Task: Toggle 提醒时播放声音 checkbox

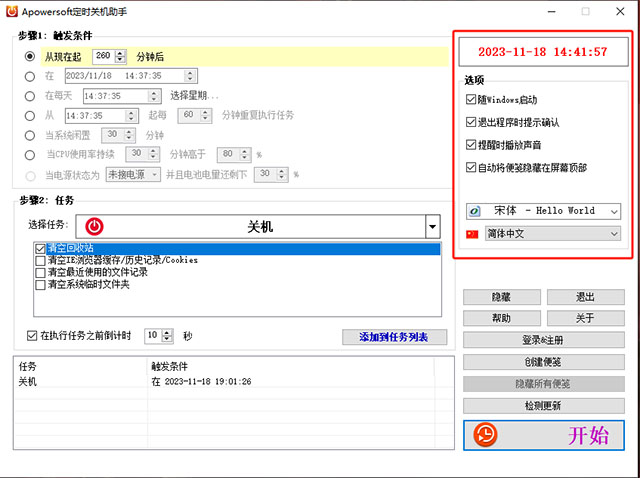Action: click(x=471, y=145)
